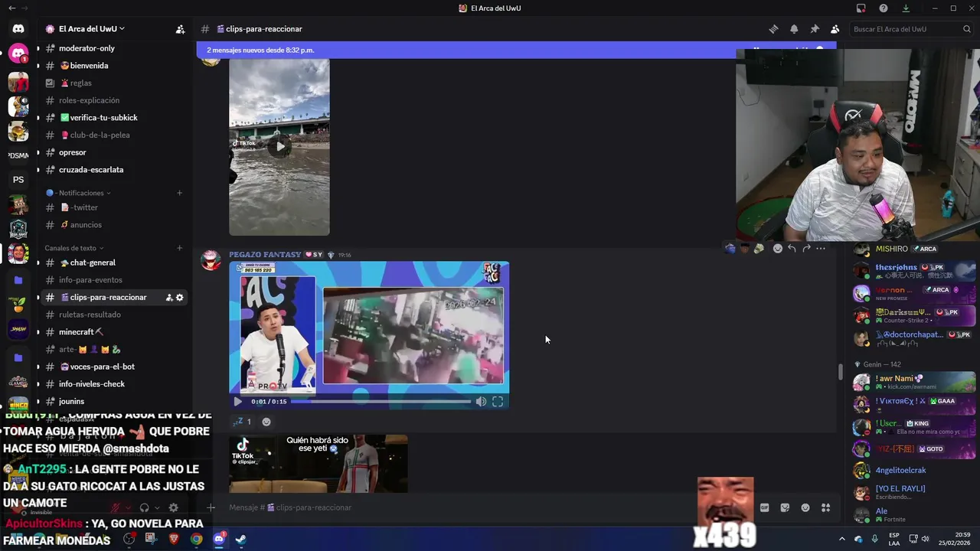
Task: Expand the opresor channel arrow
Action: click(38, 152)
